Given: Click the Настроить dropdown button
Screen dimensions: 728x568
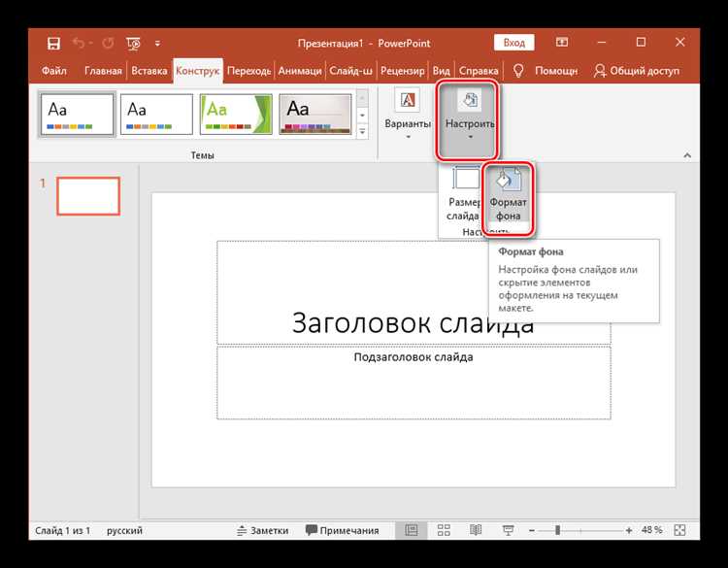Looking at the screenshot, I should pyautogui.click(x=470, y=119).
